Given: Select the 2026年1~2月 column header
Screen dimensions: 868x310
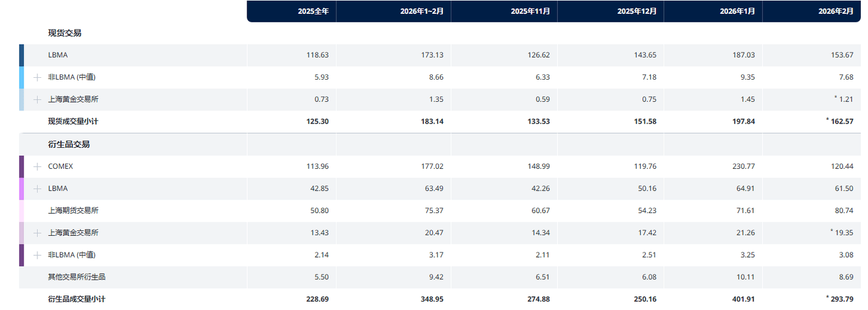Looking at the screenshot, I should coord(421,11).
